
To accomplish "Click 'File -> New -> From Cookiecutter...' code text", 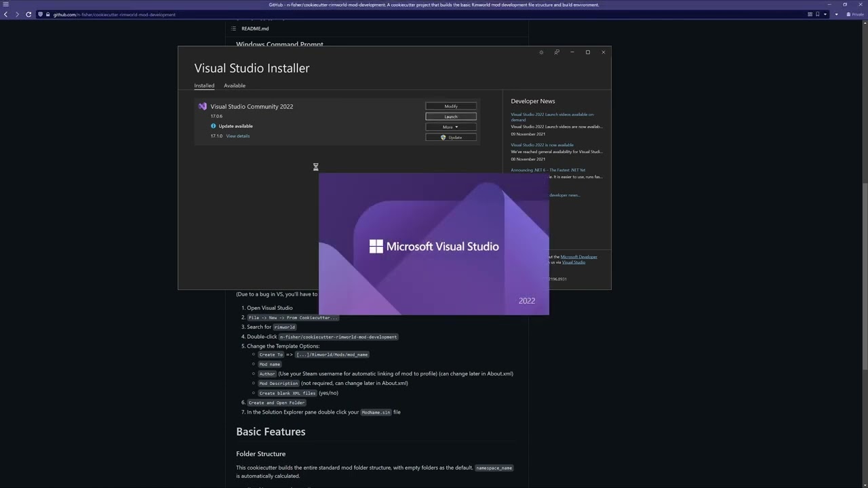I will tap(292, 318).
